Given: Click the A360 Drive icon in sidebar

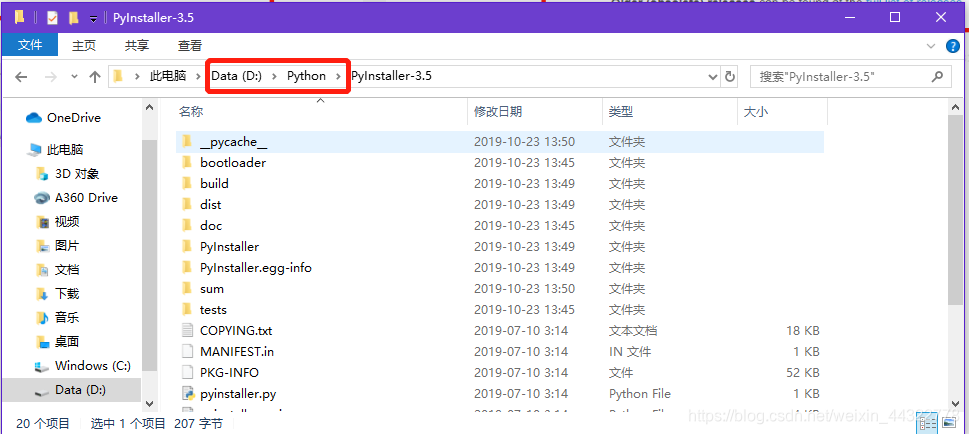Looking at the screenshot, I should point(42,198).
